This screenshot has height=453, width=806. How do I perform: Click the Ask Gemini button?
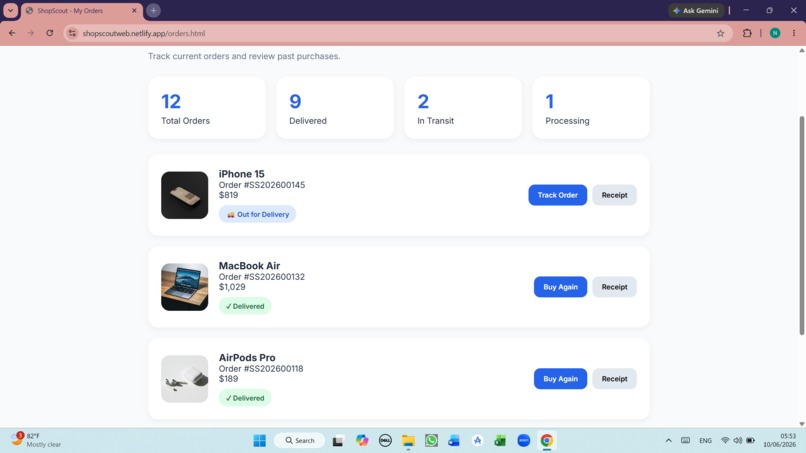coord(696,10)
